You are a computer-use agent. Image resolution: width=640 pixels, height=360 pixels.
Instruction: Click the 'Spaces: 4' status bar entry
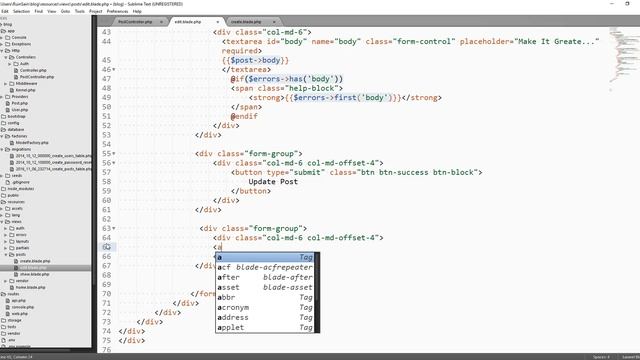click(x=602, y=357)
